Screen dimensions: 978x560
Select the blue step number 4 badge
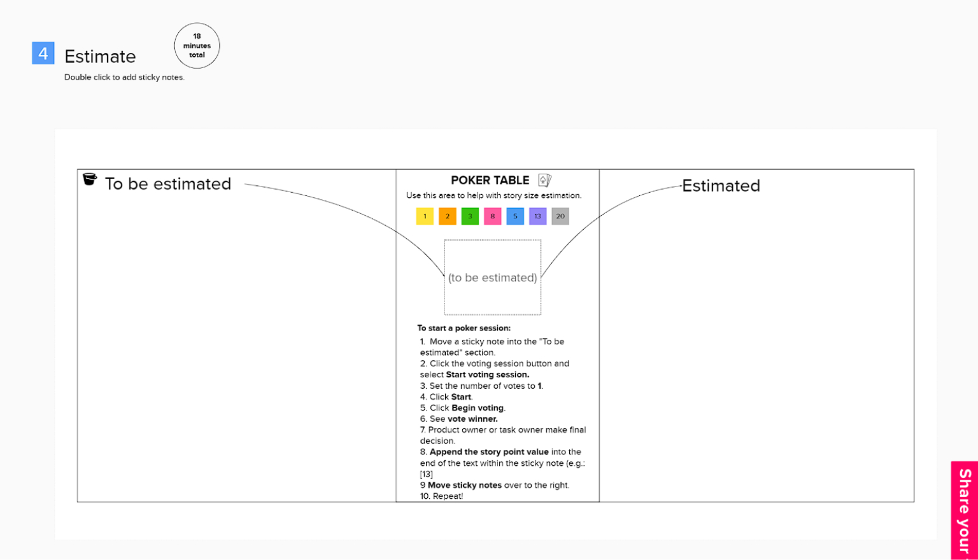[x=43, y=53]
